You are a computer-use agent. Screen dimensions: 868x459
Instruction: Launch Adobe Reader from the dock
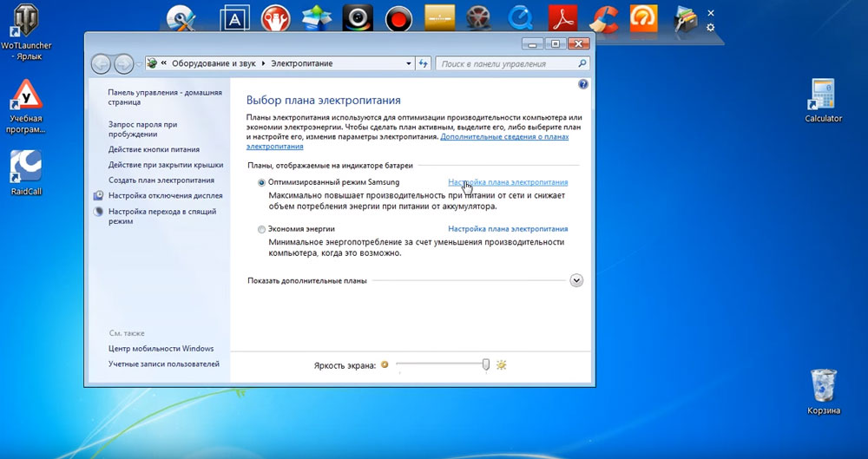pyautogui.click(x=562, y=17)
